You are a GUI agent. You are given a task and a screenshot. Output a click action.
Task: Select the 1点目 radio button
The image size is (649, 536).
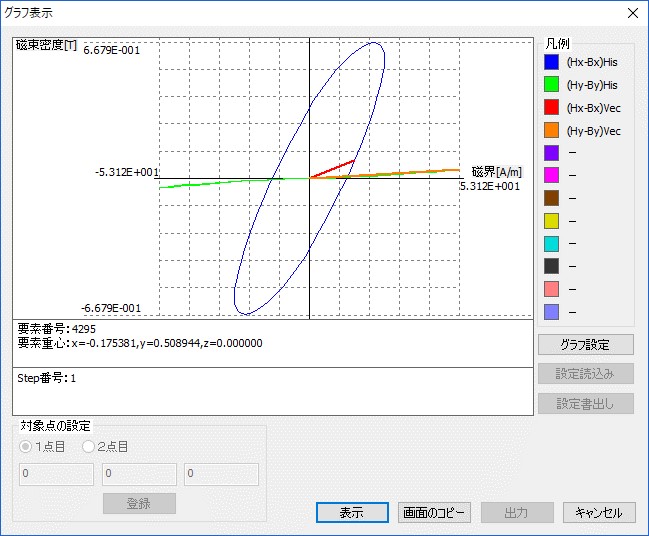26,447
